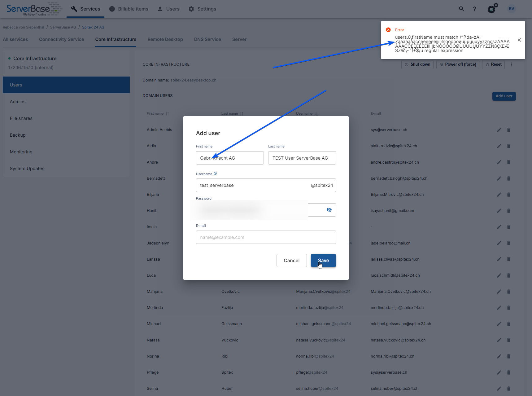Delete the Hanit user row
Viewport: 532px width, 396px height.
(508, 211)
